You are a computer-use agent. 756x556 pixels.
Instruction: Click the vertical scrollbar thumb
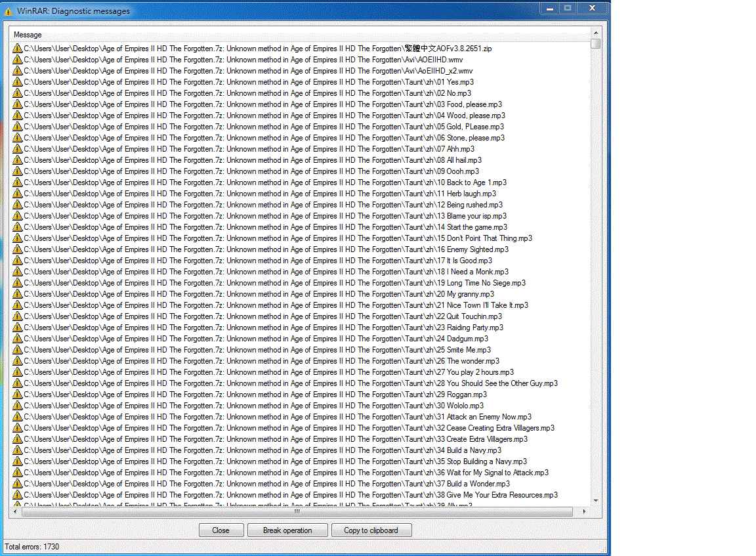596,43
